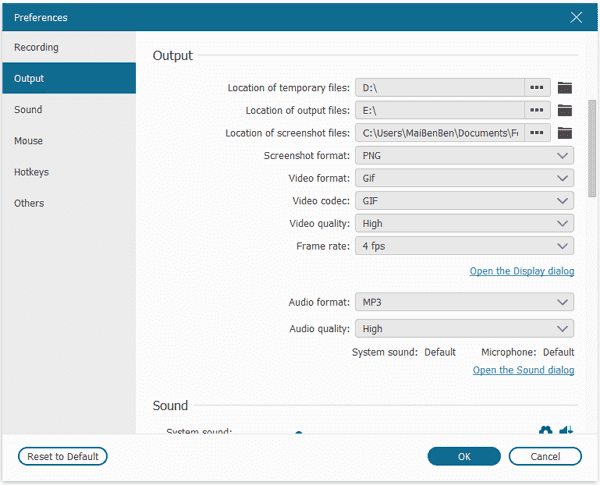Viewport: 600px width, 485px height.
Task: Open folder of temporary files location
Action: (x=565, y=88)
